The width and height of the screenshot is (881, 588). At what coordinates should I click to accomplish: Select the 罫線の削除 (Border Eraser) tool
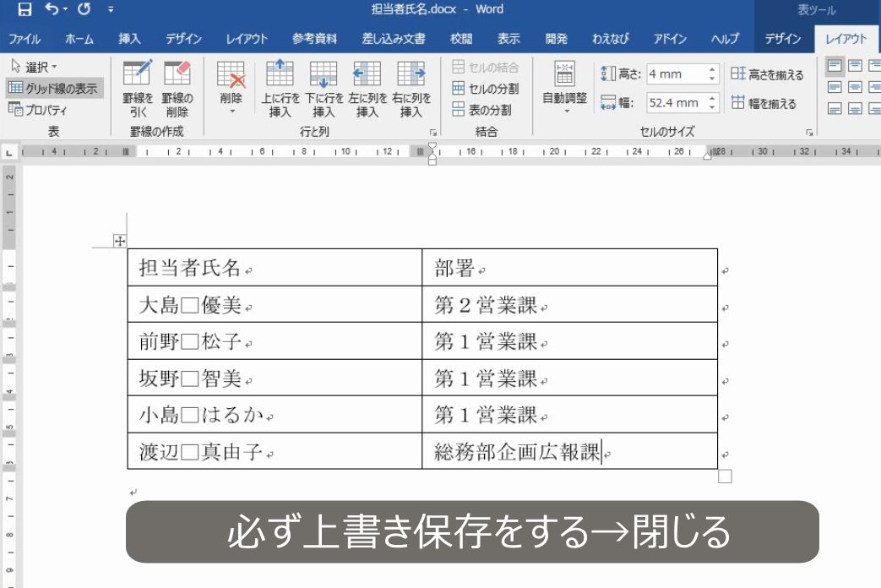point(178,87)
